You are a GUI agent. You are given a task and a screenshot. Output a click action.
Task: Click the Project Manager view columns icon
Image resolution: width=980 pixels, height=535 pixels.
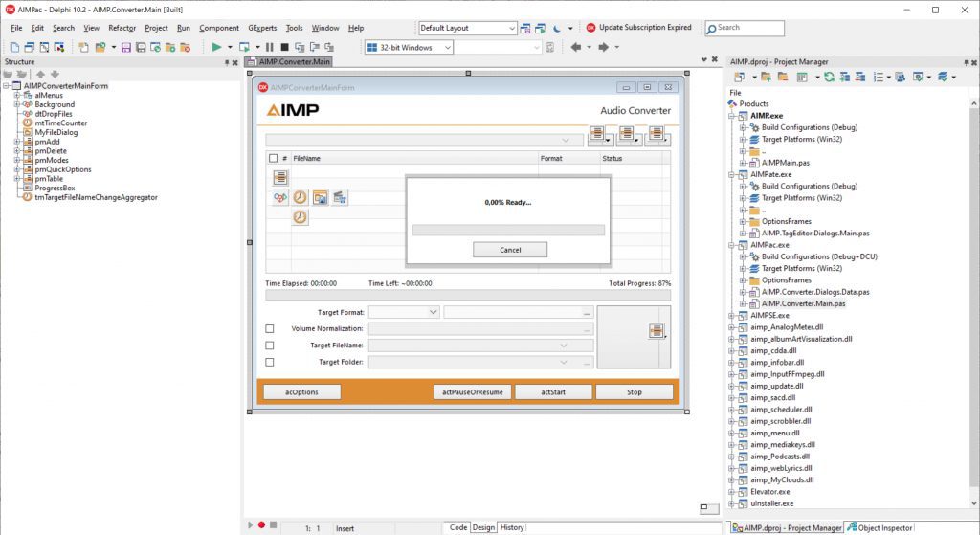pyautogui.click(x=802, y=77)
